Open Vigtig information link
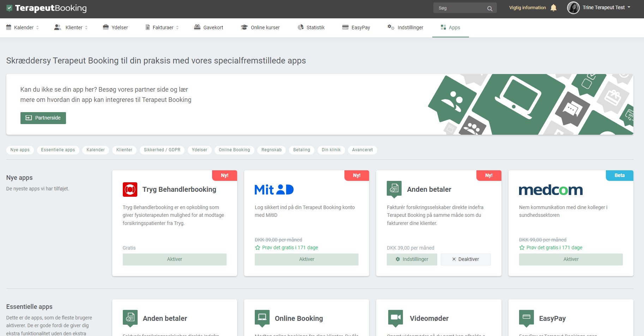 [528, 8]
